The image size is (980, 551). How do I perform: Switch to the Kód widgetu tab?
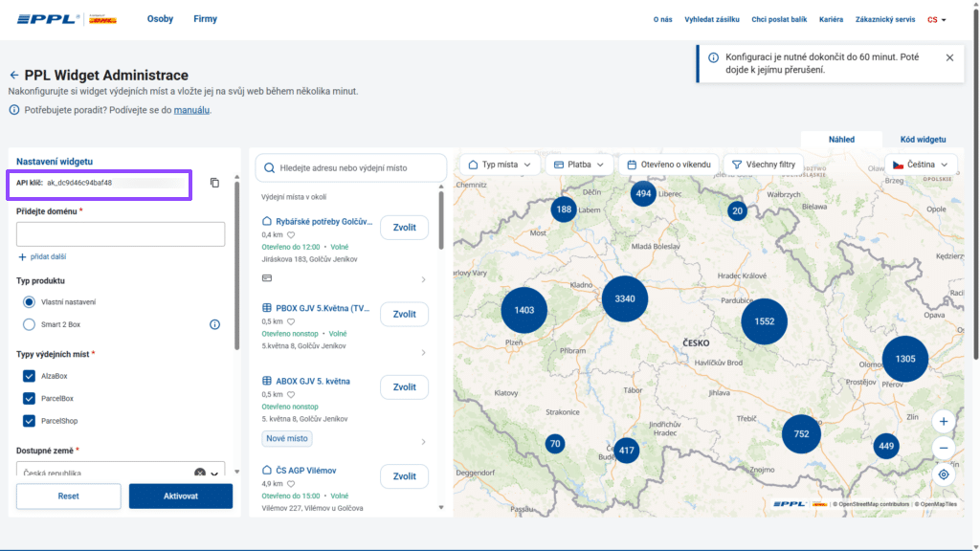(x=923, y=140)
